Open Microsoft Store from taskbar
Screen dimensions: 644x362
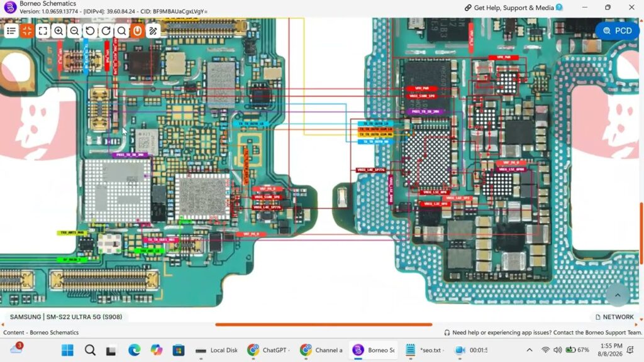[x=178, y=350]
